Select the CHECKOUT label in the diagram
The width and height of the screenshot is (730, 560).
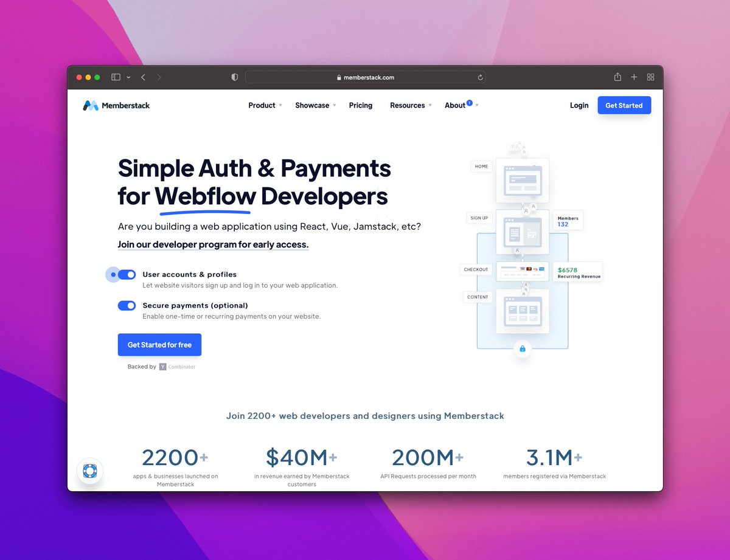click(476, 269)
